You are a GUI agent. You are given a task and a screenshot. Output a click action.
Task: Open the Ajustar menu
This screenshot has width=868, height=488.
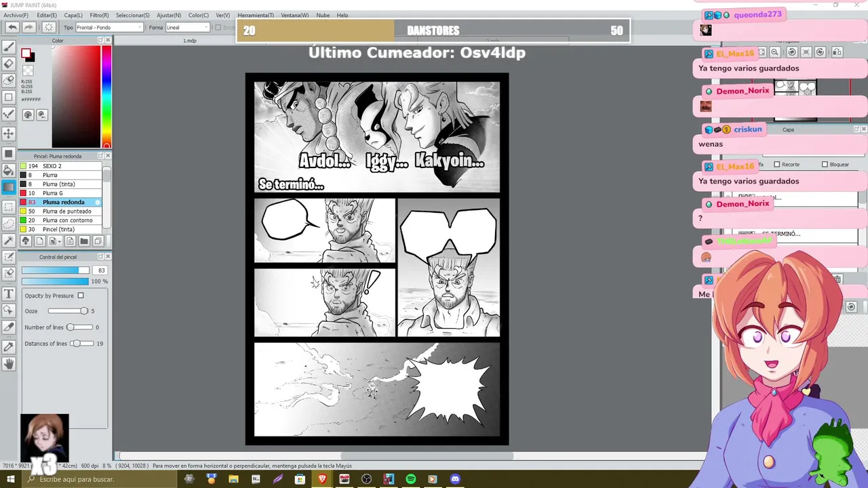tap(169, 15)
